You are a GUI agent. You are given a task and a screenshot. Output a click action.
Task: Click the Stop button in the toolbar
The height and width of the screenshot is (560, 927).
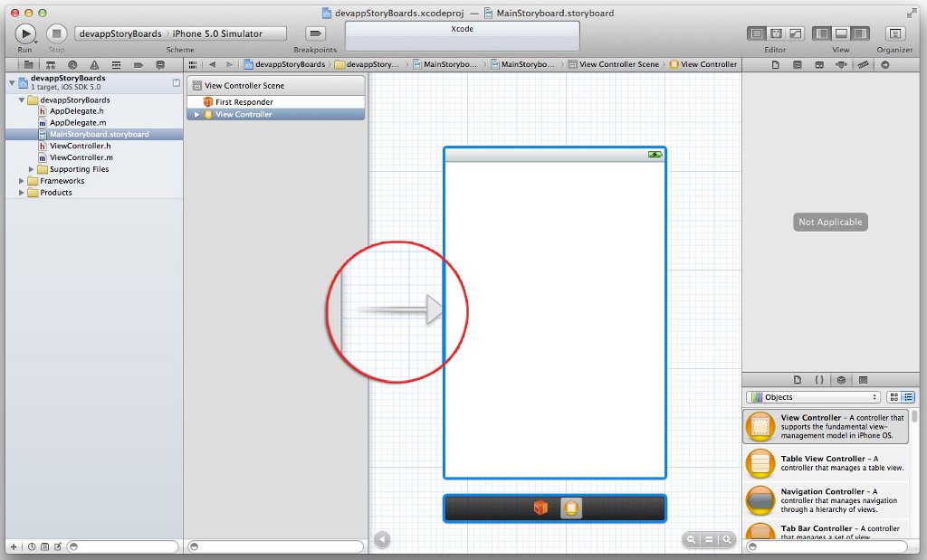56,33
